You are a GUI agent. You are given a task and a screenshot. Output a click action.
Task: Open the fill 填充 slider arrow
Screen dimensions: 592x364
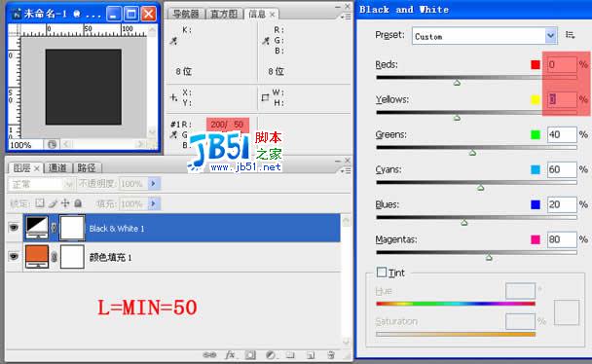[154, 203]
